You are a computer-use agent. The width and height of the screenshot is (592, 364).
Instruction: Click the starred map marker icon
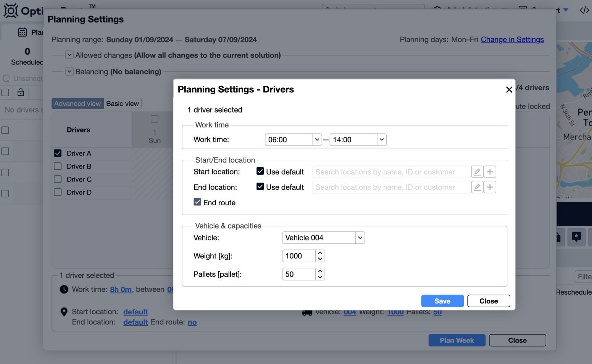(576, 237)
